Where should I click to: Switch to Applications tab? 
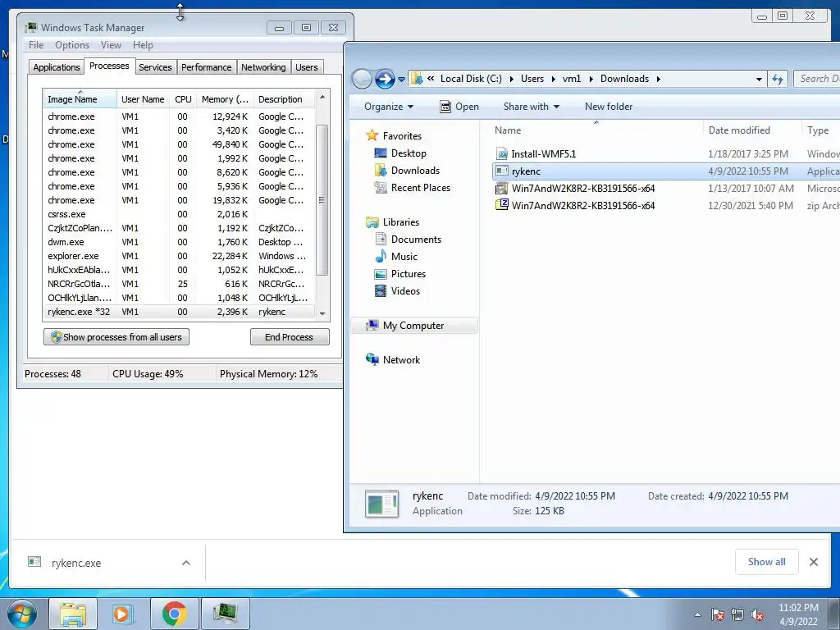(57, 67)
